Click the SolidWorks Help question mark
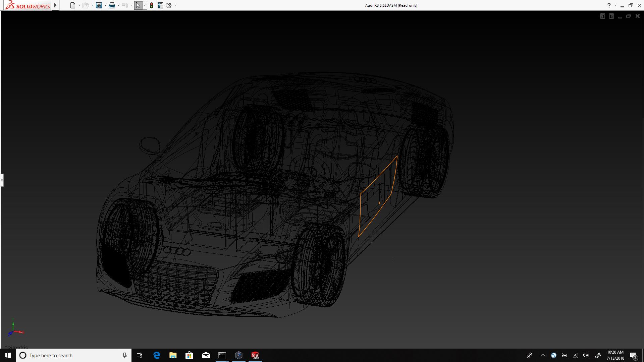This screenshot has height=362, width=644. coord(609,5)
